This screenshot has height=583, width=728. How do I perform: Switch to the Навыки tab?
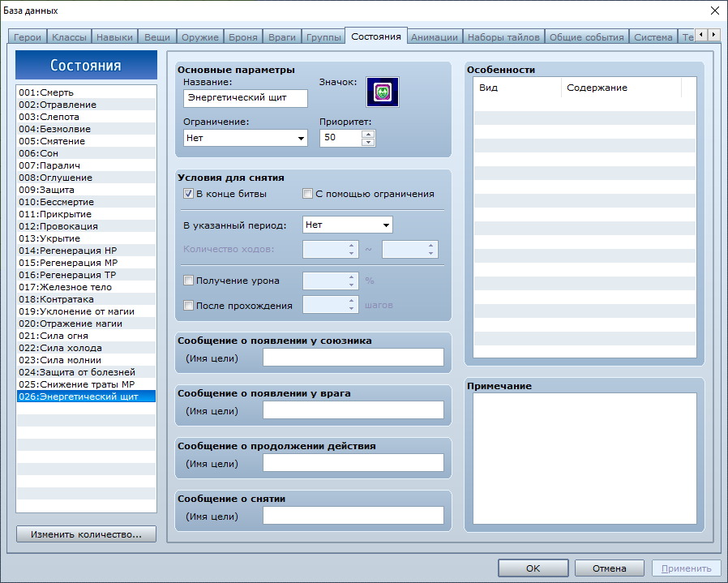[x=114, y=37]
